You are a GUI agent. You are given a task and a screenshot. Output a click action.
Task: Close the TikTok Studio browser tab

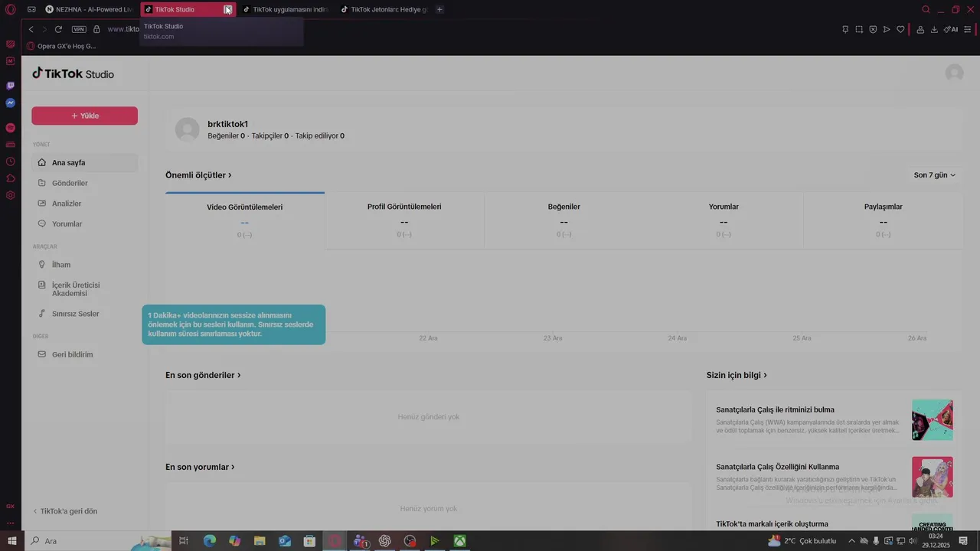click(x=227, y=9)
